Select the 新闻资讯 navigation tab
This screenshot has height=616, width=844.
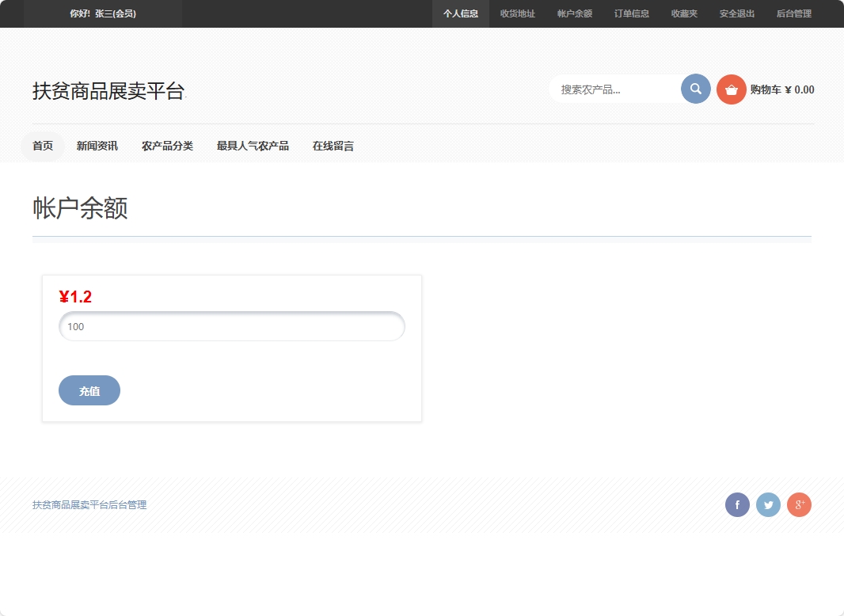[x=97, y=146]
